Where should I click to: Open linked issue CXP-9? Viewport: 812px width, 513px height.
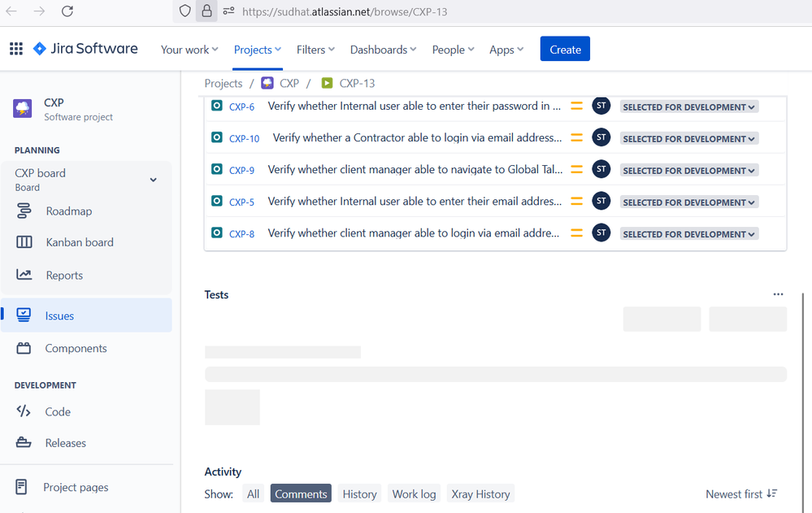point(242,171)
